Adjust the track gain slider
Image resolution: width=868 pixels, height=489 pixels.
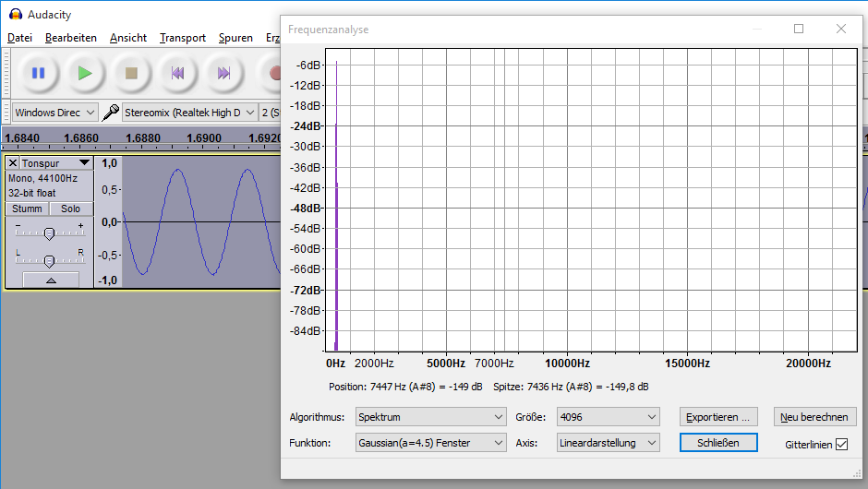click(49, 233)
